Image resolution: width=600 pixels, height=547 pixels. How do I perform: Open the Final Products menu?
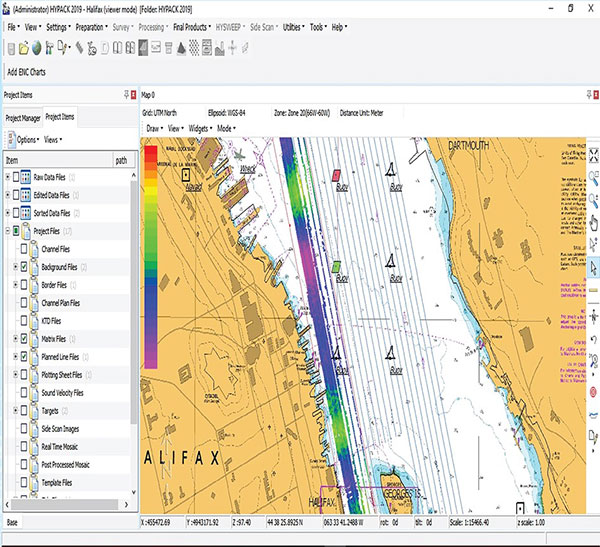point(192,27)
